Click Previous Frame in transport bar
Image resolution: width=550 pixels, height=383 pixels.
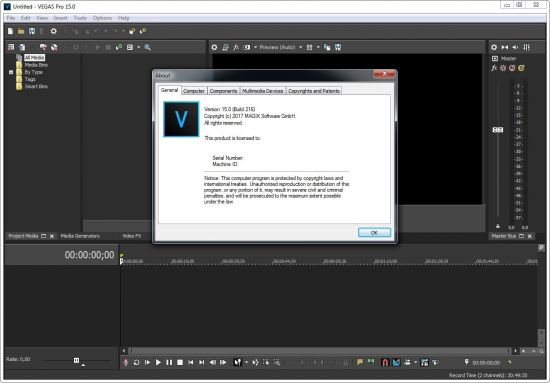(x=213, y=362)
